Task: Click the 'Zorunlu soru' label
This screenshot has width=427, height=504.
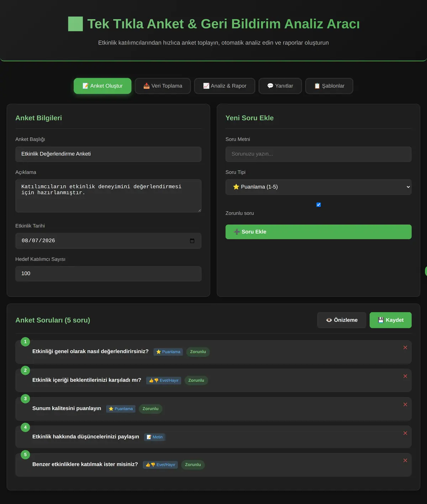Action: [x=239, y=213]
